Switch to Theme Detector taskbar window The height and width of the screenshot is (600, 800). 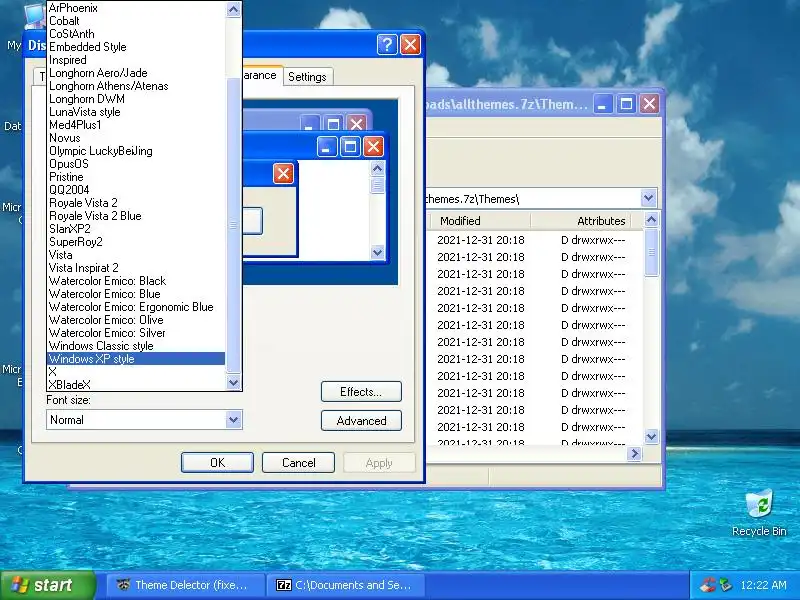[186, 585]
